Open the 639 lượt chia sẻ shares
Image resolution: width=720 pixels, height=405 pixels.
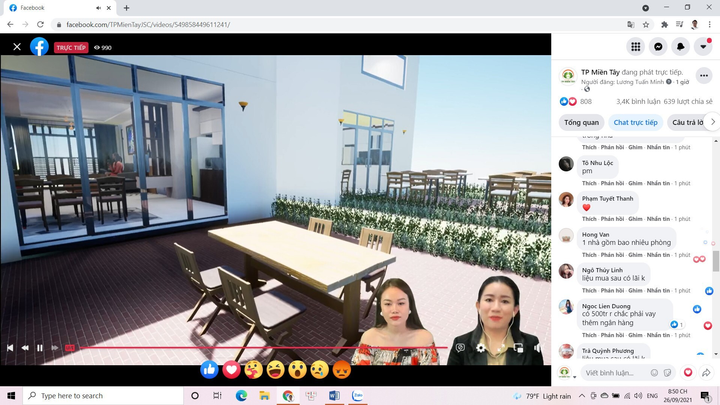click(x=688, y=101)
